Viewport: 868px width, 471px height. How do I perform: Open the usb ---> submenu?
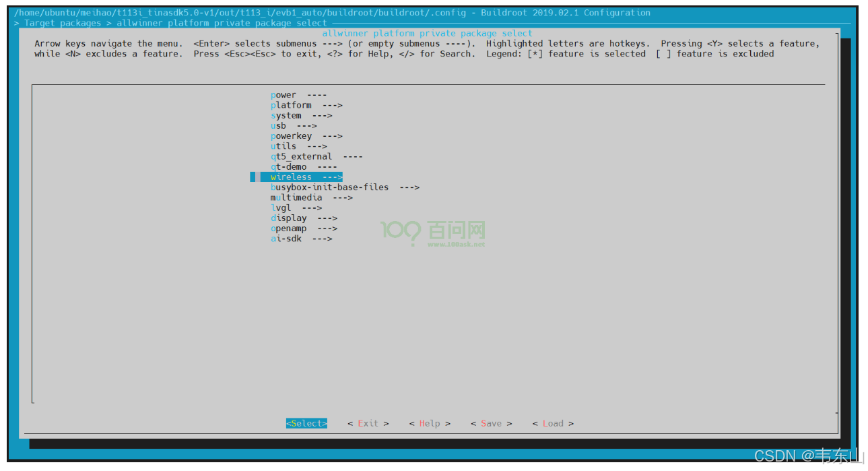coord(294,125)
